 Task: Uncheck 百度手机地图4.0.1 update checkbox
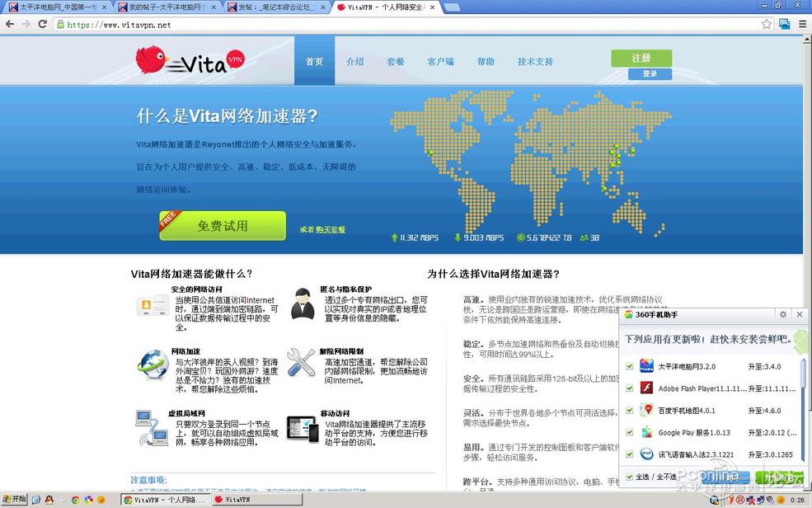pyautogui.click(x=629, y=410)
